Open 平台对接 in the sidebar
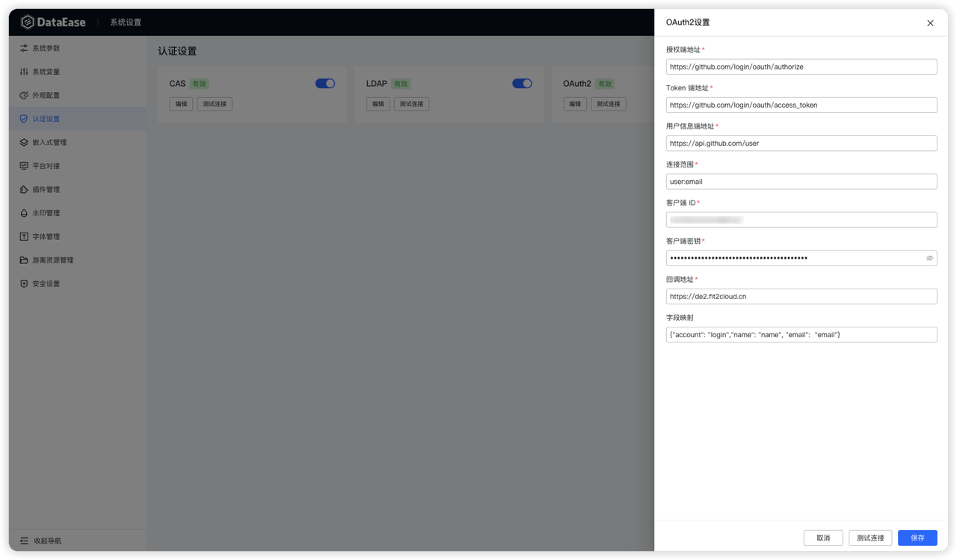 pyautogui.click(x=46, y=166)
